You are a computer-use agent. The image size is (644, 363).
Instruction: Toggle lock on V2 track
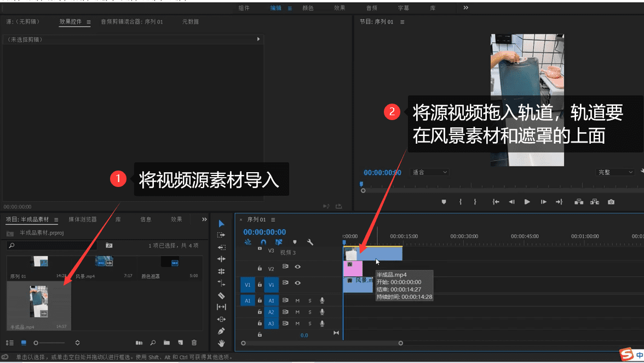[260, 269]
